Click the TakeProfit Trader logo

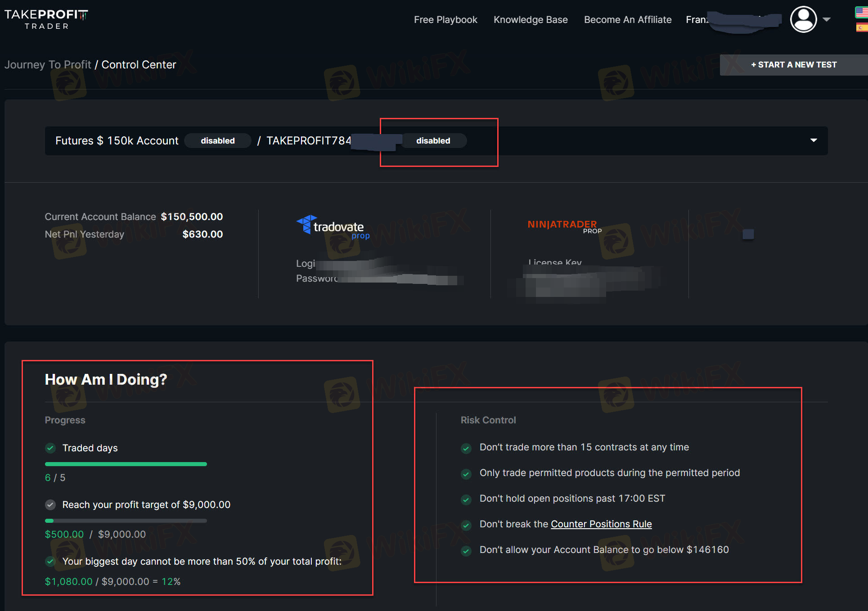coord(46,19)
